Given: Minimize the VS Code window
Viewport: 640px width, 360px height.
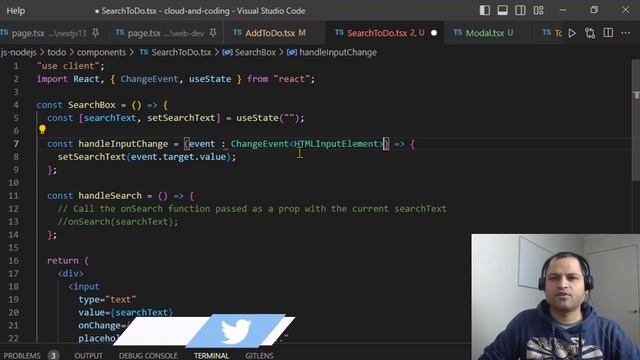Looking at the screenshot, I should click(563, 10).
